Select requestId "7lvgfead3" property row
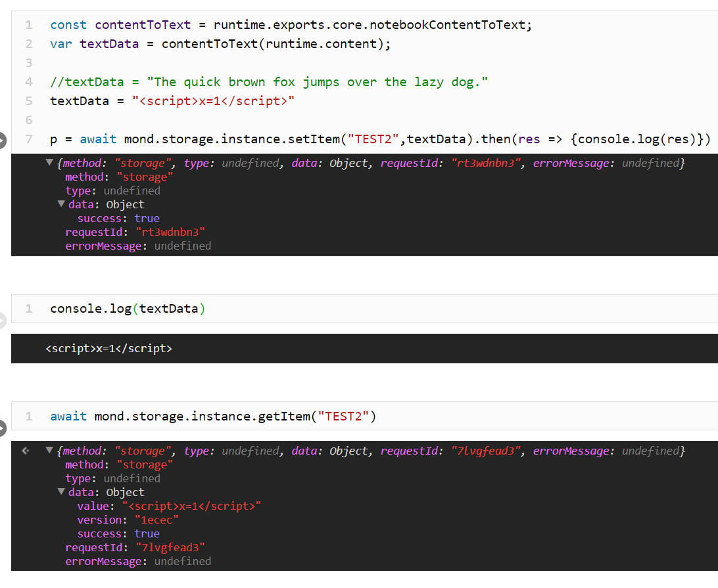 (x=135, y=547)
